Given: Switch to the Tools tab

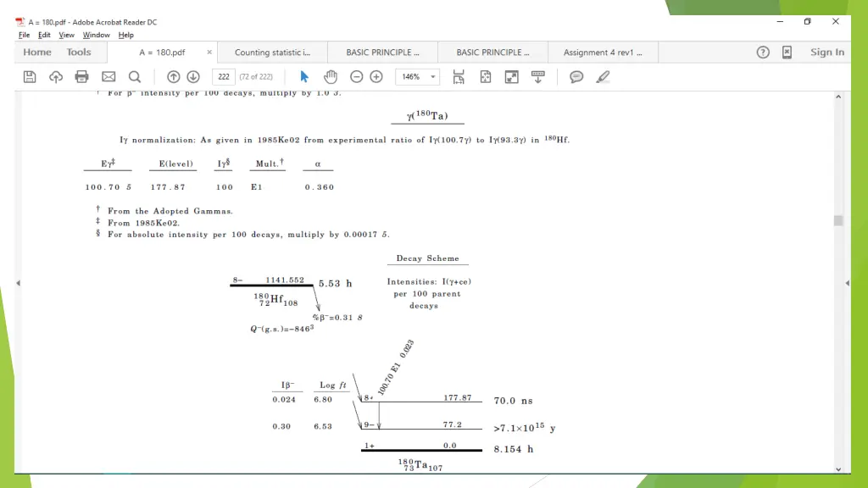Looking at the screenshot, I should [x=79, y=52].
